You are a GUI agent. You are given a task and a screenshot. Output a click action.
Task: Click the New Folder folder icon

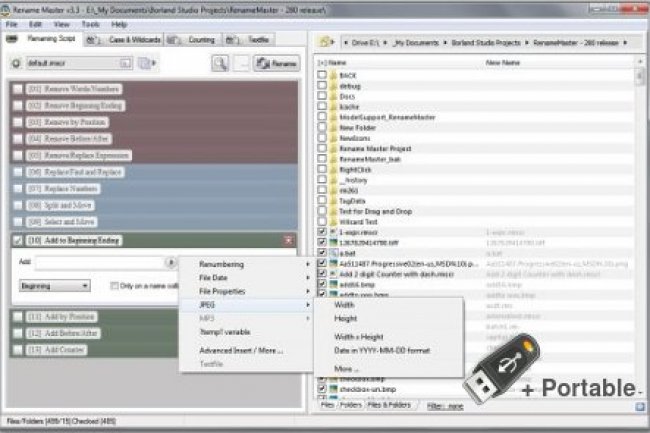coord(333,128)
